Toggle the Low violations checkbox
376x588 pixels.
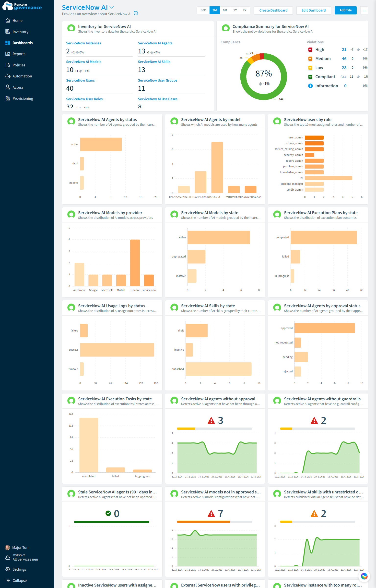pyautogui.click(x=310, y=68)
